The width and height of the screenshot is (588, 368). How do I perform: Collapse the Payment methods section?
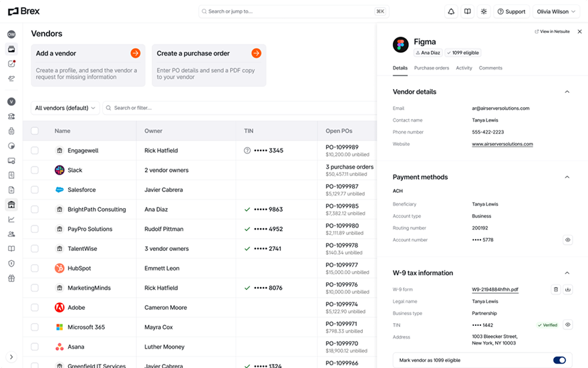[x=567, y=177]
